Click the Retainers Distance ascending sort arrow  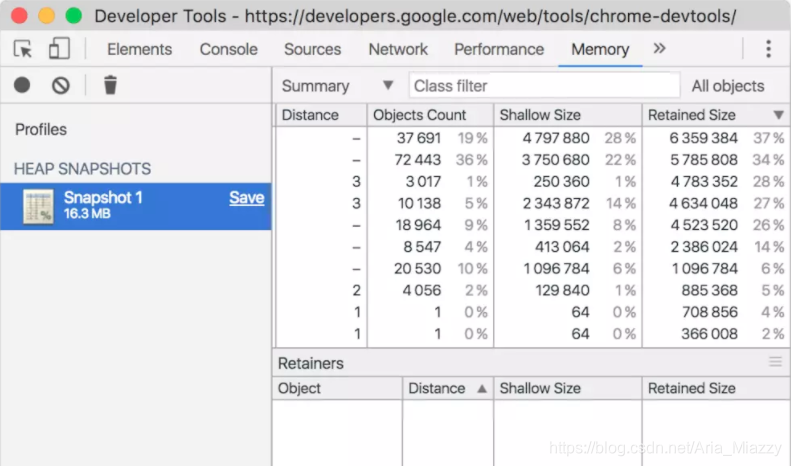coord(482,388)
